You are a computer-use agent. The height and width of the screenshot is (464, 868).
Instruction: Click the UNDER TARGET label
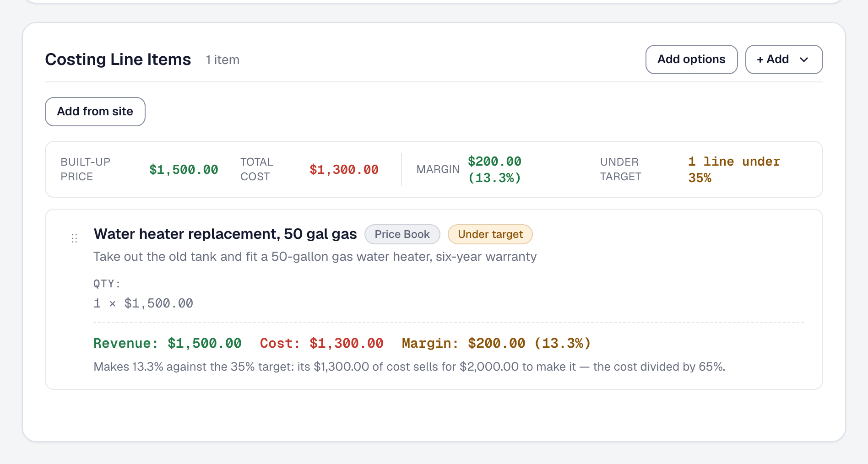(621, 169)
